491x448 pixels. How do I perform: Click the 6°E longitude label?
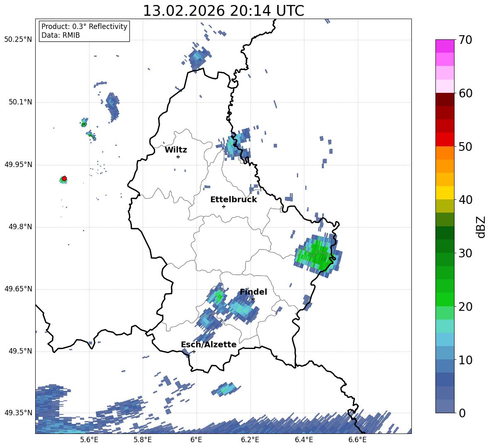tap(196, 440)
